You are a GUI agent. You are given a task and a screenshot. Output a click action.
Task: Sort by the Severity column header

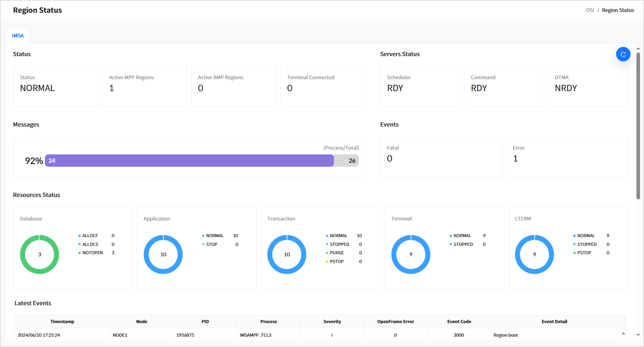(332, 322)
